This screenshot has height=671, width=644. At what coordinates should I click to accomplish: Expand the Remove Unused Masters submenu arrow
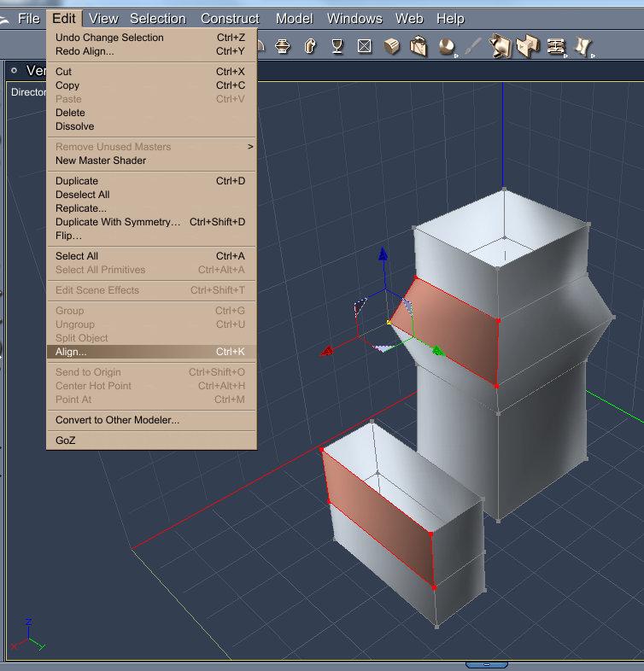(250, 147)
